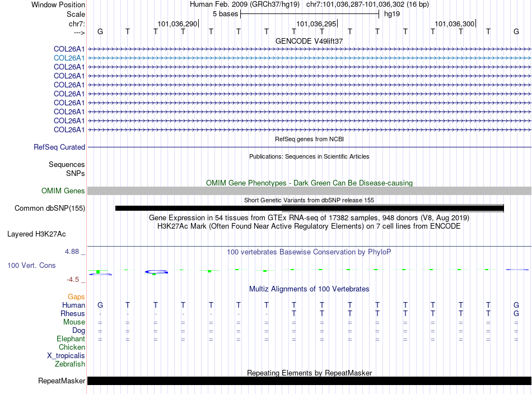The width and height of the screenshot is (532, 394).
Task: Click the Sequences track label
Action: tap(67, 164)
